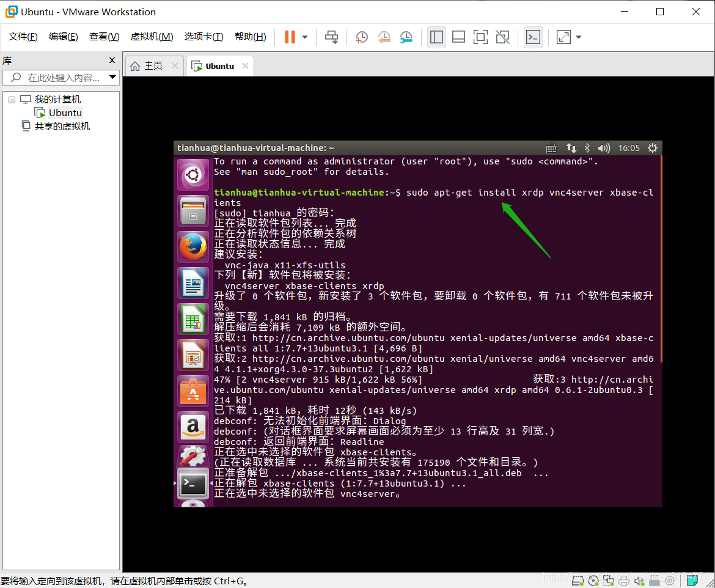Open LibreOffice Calc in the launcher
715x588 pixels.
pyautogui.click(x=193, y=319)
